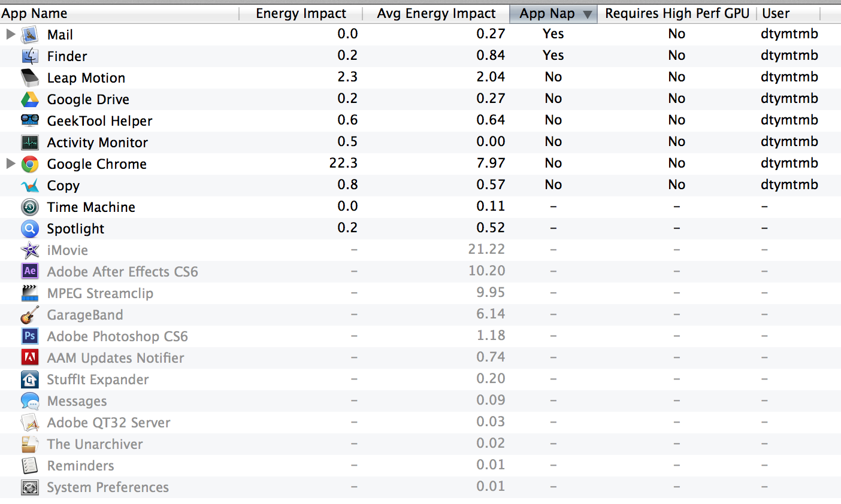Click Spotlight's 0.52 average value

pos(491,227)
